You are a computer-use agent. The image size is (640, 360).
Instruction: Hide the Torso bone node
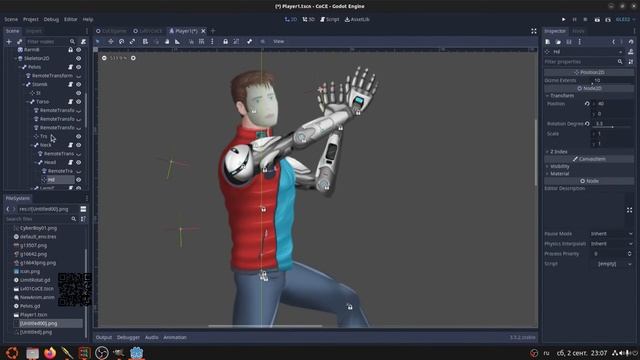78,102
